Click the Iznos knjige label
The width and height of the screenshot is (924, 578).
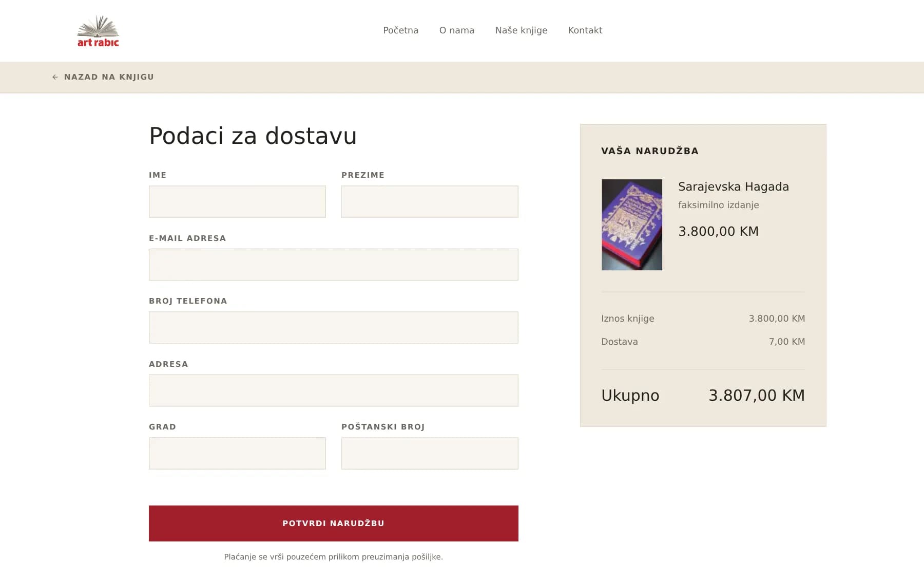(627, 319)
